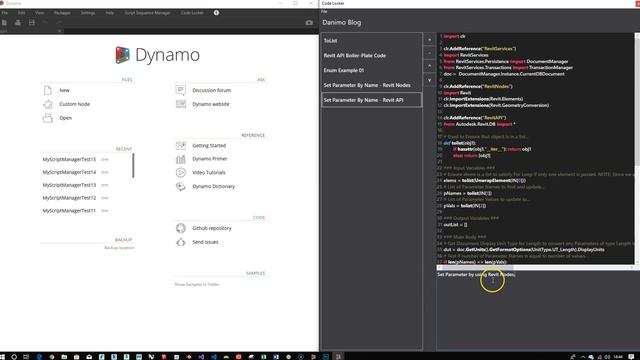Click the camera export-image icon in Dynamo toolbar
This screenshot has height=360, width=640.
tap(309, 23)
